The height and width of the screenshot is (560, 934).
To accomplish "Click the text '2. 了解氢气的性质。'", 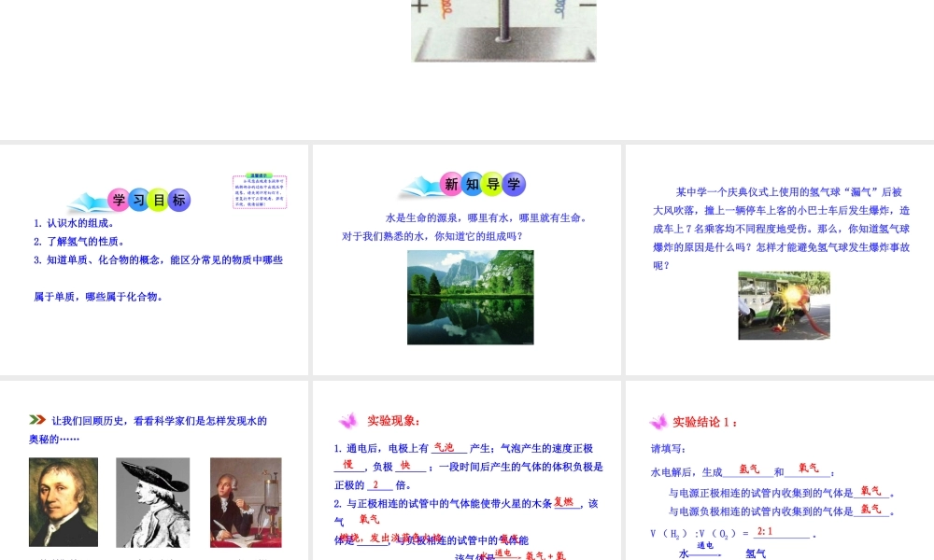I will (x=79, y=242).
